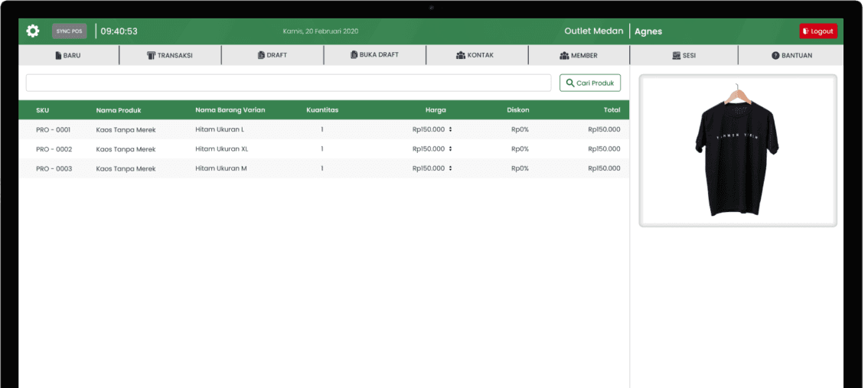Click the Draft copy icon

(x=261, y=55)
